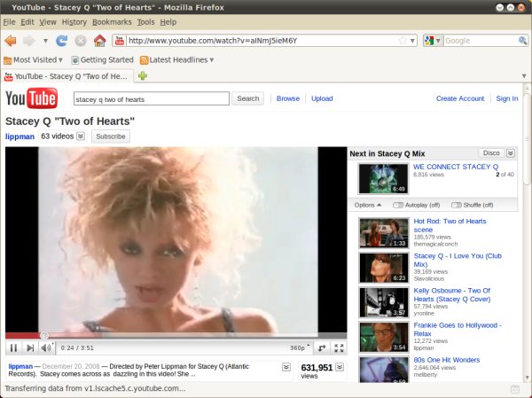
Task: Click the Upload link
Action: coord(322,98)
